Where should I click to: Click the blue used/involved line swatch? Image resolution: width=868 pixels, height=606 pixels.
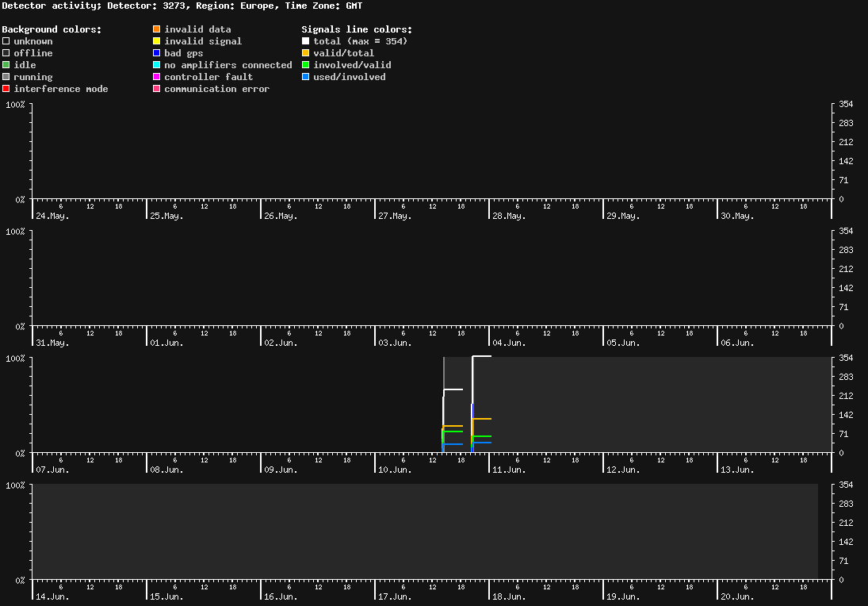[305, 77]
